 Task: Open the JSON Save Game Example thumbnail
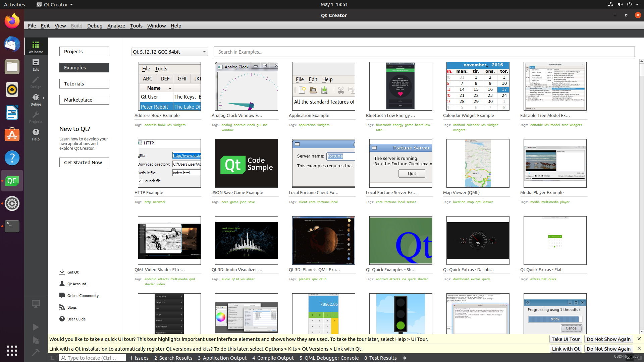pos(247,163)
